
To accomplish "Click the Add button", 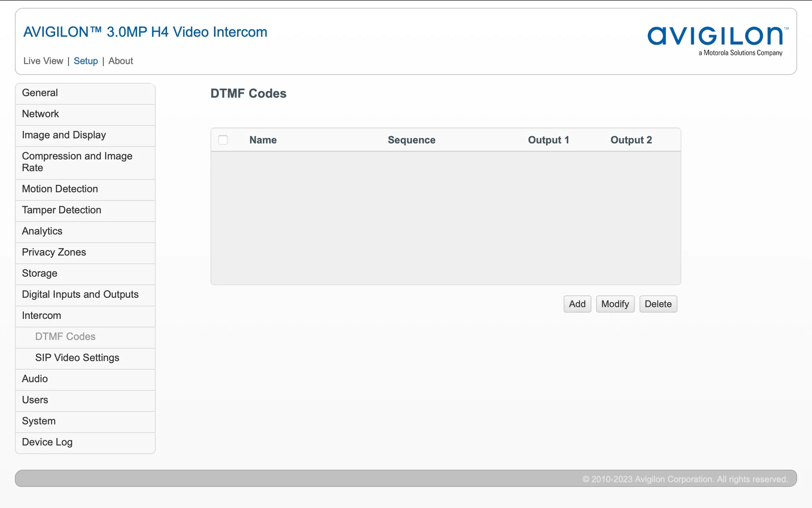I will 577,304.
